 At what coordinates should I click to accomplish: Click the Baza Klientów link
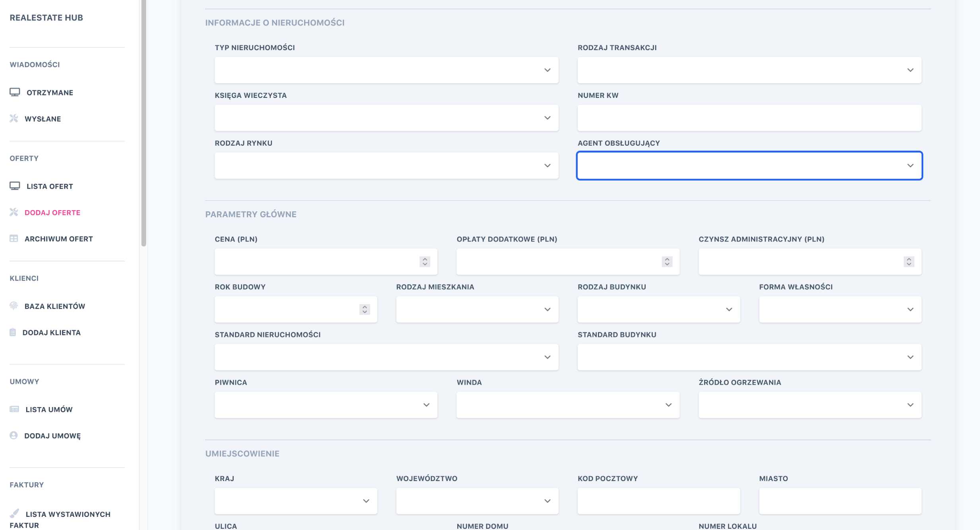tap(55, 306)
